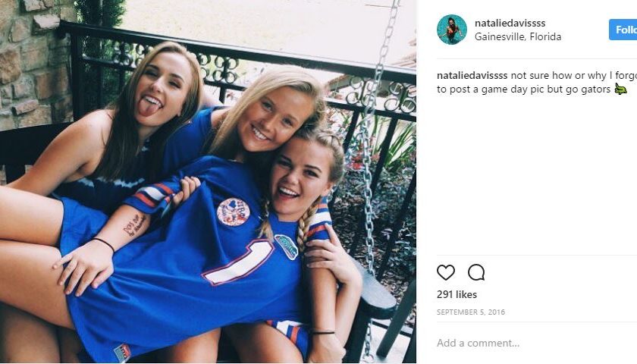Click the small tag at the jersey hem
Viewport: 637px width, 364px height.
pos(122,353)
